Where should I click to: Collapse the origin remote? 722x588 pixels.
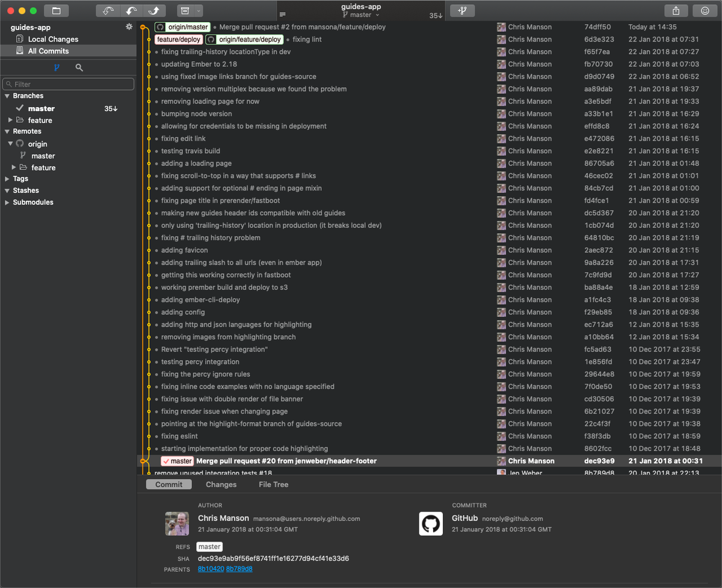11,144
